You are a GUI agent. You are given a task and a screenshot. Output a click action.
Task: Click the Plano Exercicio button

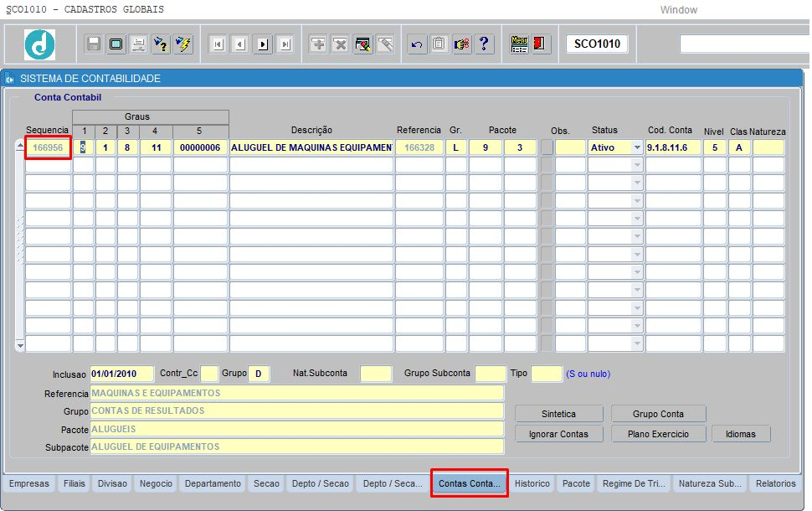pyautogui.click(x=658, y=434)
